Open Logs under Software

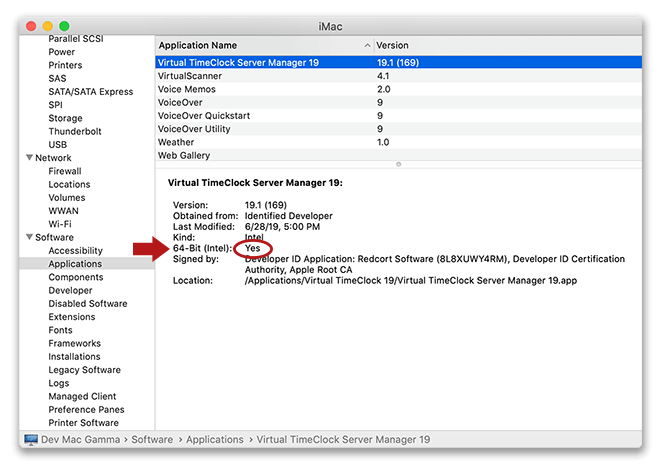[x=59, y=383]
